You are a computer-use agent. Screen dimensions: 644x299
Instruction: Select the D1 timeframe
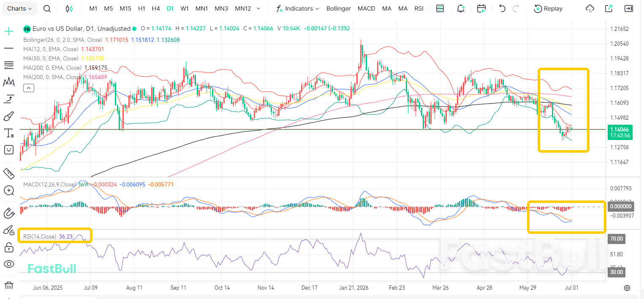pos(170,8)
